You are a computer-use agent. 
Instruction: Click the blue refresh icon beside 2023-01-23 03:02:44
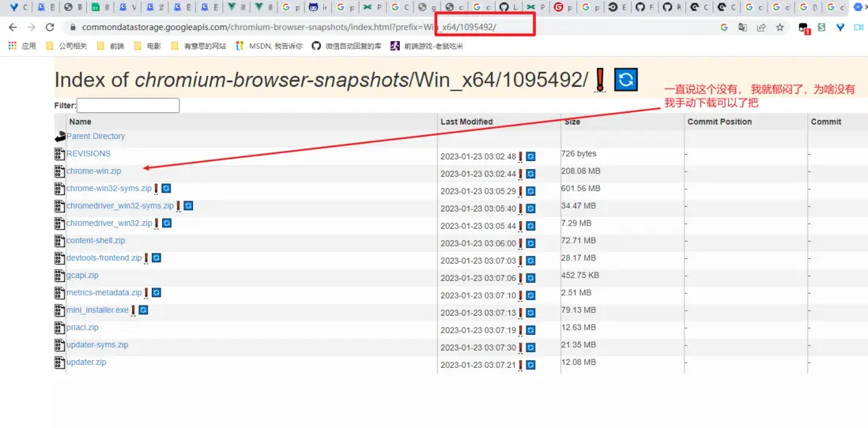click(x=530, y=175)
